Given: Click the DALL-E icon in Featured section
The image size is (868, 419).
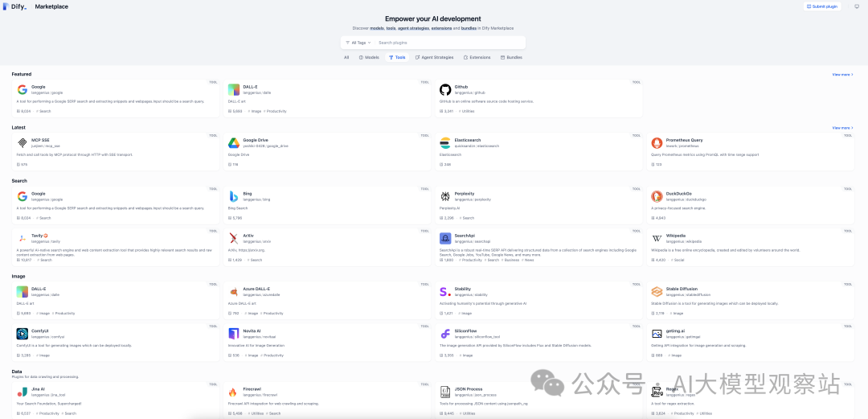Looking at the screenshot, I should click(234, 90).
